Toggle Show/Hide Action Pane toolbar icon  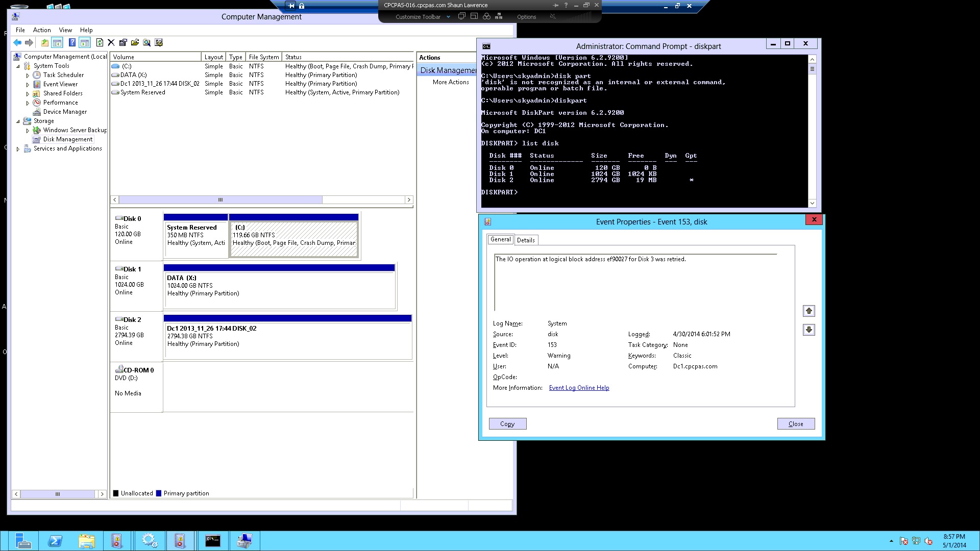(85, 43)
